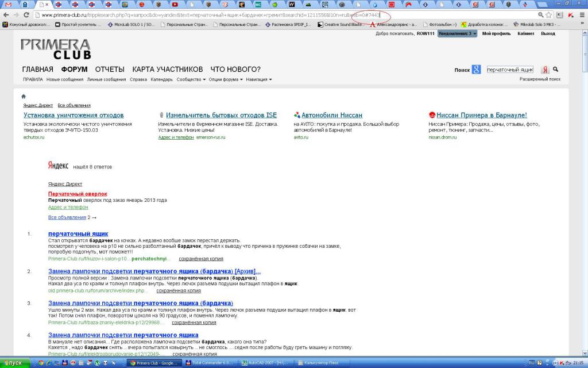Open the 'Календарь' submenu link
The image size is (588, 368).
point(161,79)
